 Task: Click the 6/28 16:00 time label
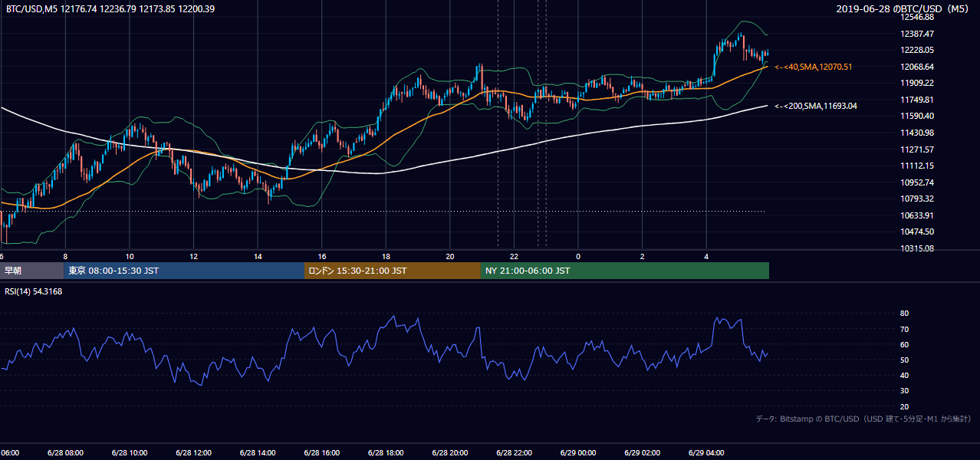pos(322,453)
